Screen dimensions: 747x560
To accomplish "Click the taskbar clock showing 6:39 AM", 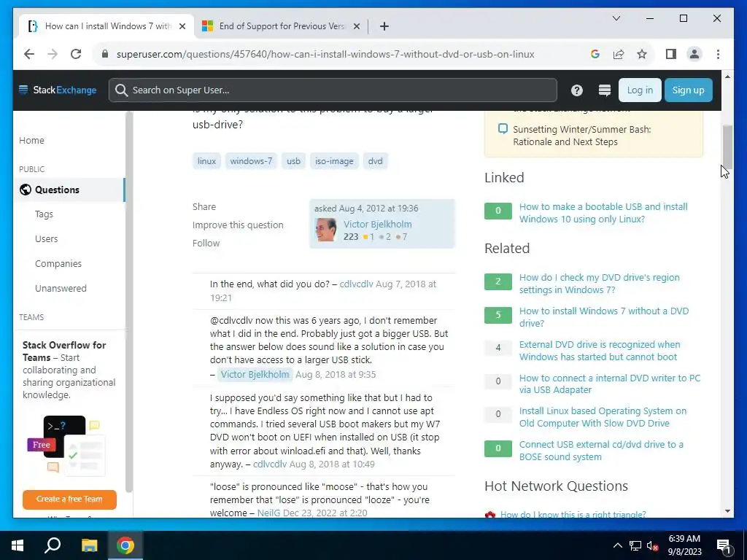I will 684,545.
